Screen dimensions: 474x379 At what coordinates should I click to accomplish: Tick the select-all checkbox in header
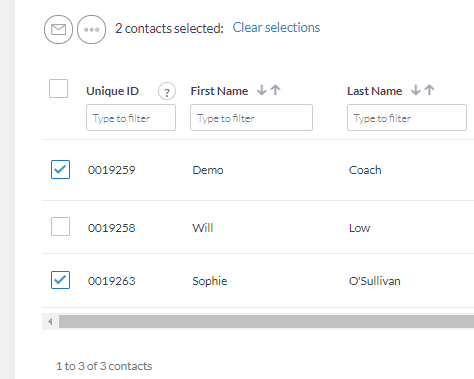pos(58,88)
